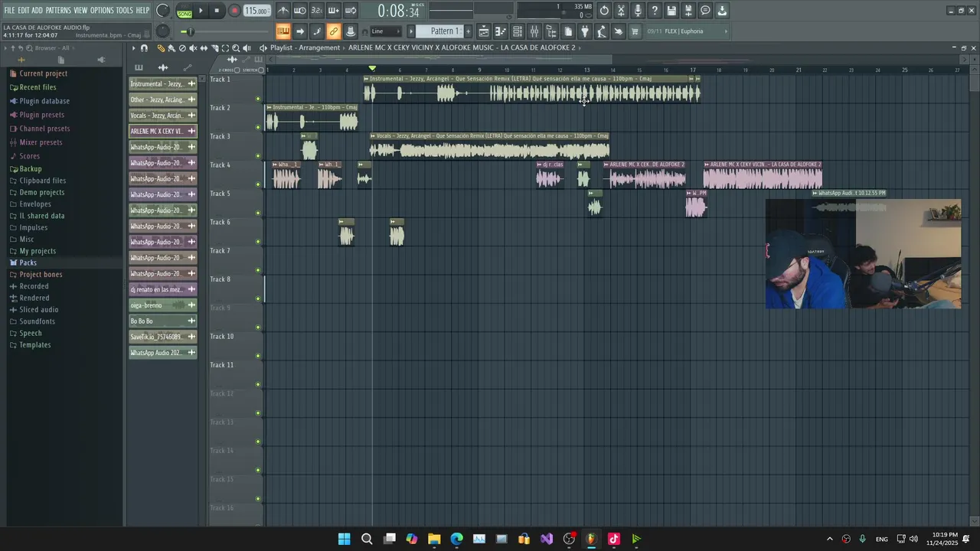980x551 pixels.
Task: Open the EDIT menu
Action: point(24,11)
